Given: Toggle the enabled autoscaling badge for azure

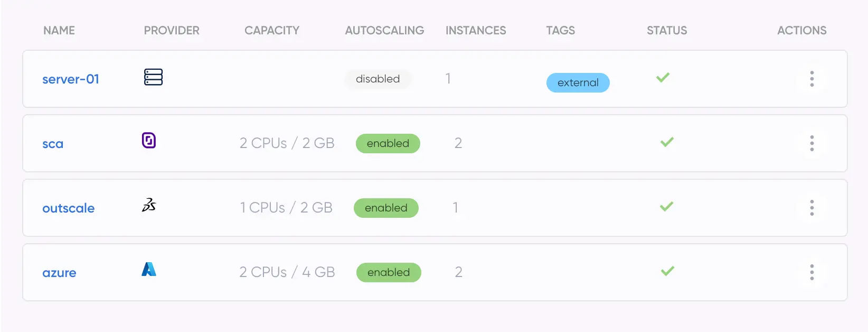Looking at the screenshot, I should tap(389, 272).
